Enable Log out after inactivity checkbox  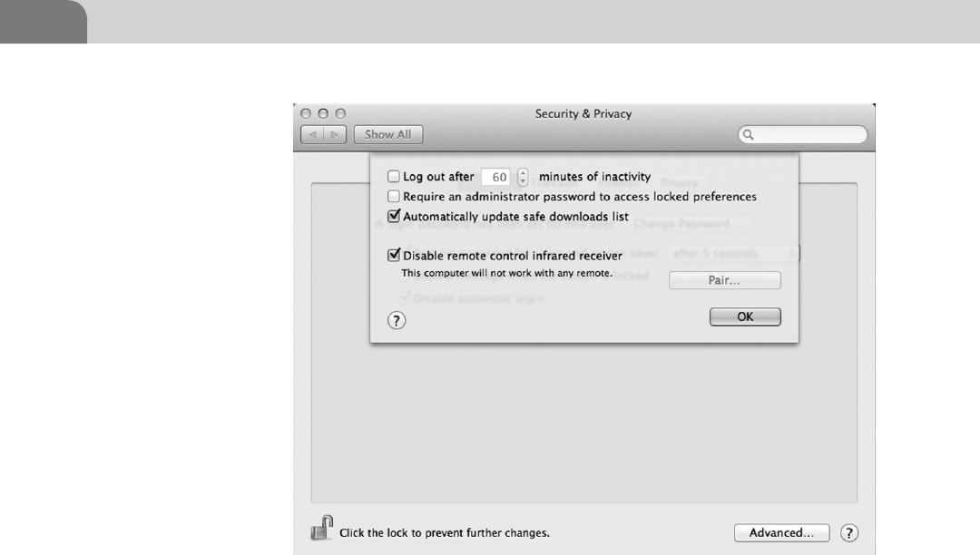point(393,177)
